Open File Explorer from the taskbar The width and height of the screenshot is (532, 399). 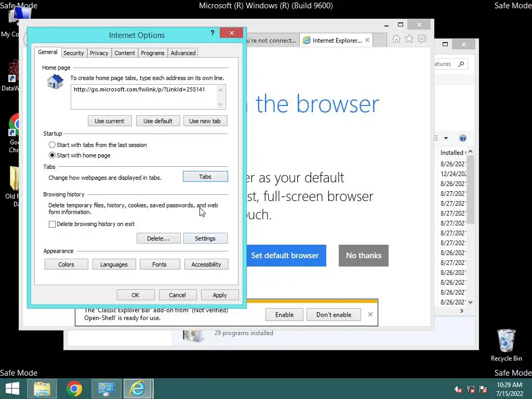pyautogui.click(x=42, y=389)
